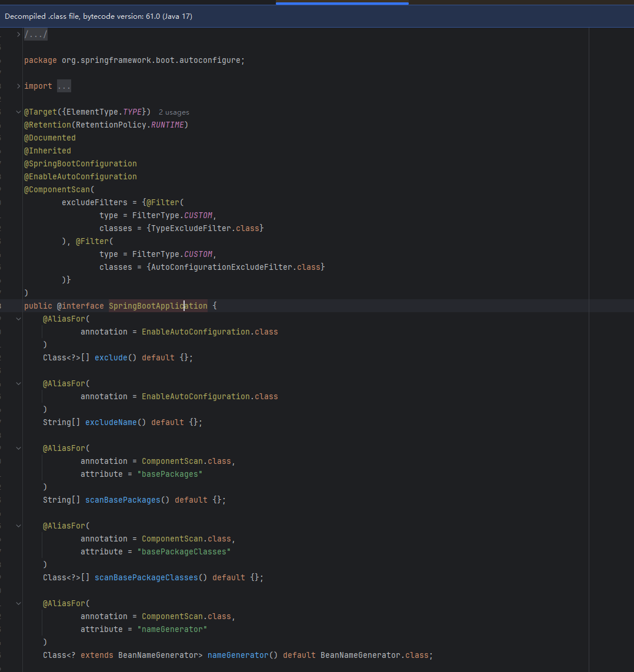Click the excludeName() method name
Viewport: 634px width, 672px height.
[111, 422]
